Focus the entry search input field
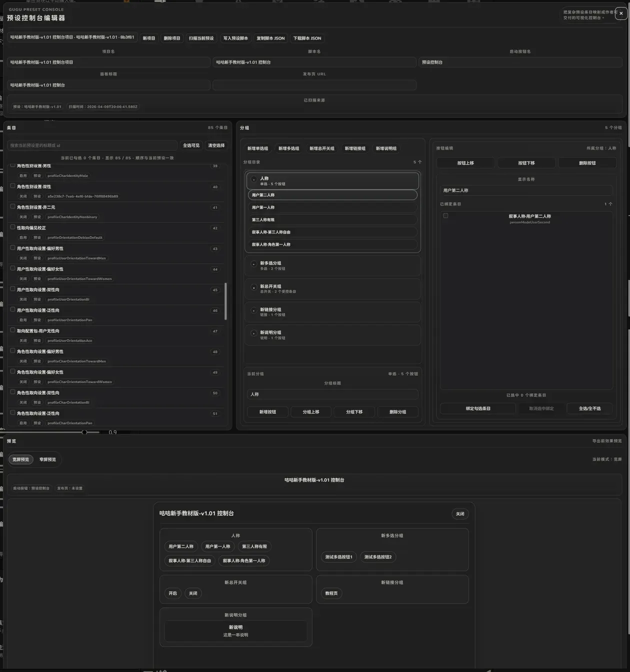Image resolution: width=630 pixels, height=672 pixels. click(92, 146)
